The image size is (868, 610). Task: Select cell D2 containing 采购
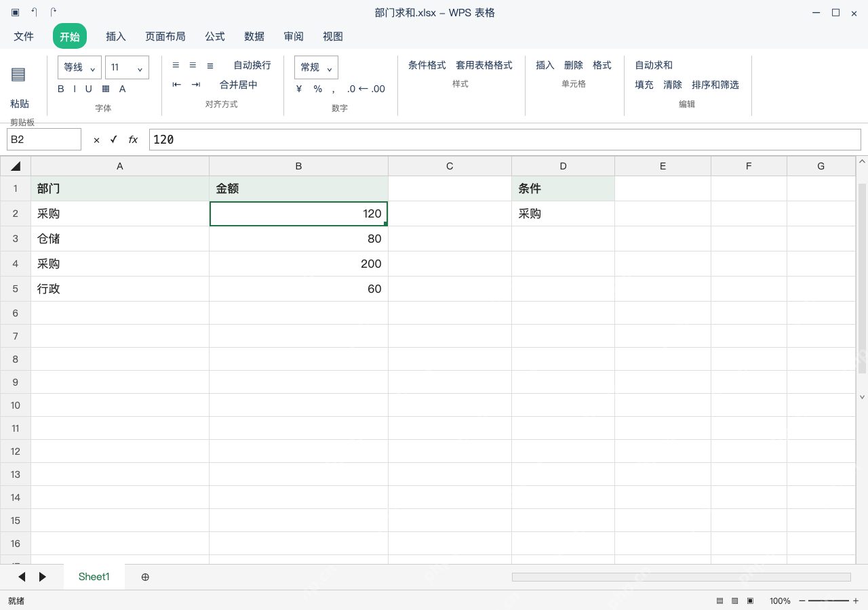coord(564,213)
